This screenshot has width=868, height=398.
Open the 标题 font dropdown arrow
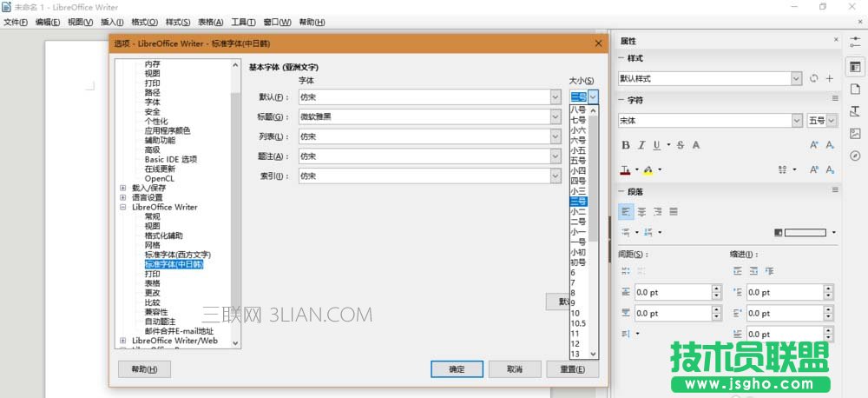tap(556, 116)
